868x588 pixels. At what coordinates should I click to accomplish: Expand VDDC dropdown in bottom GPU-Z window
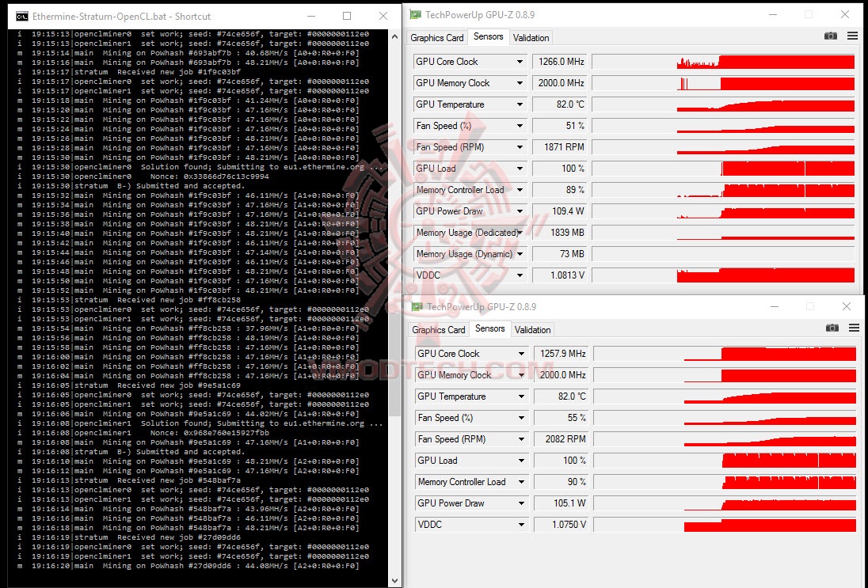(521, 525)
